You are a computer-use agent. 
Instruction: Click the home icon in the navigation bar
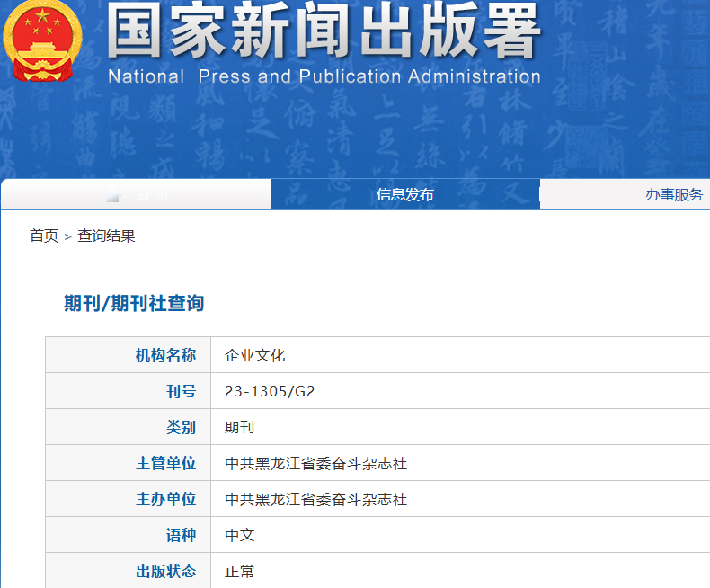(113, 195)
